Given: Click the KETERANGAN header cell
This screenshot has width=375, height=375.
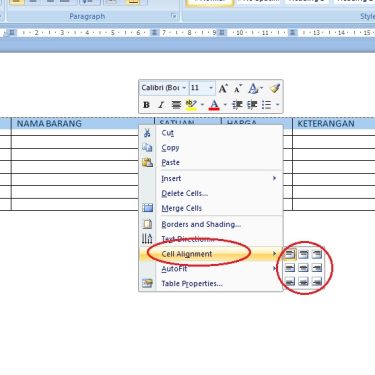Looking at the screenshot, I should point(334,123).
